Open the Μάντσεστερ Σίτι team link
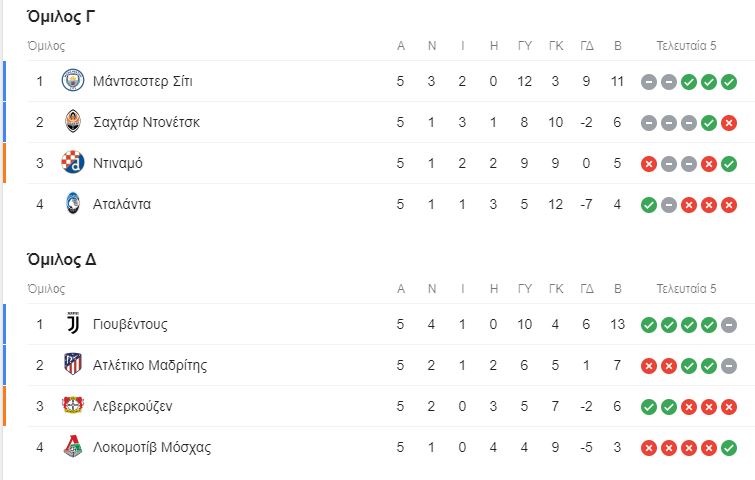The image size is (755, 480). [x=143, y=81]
